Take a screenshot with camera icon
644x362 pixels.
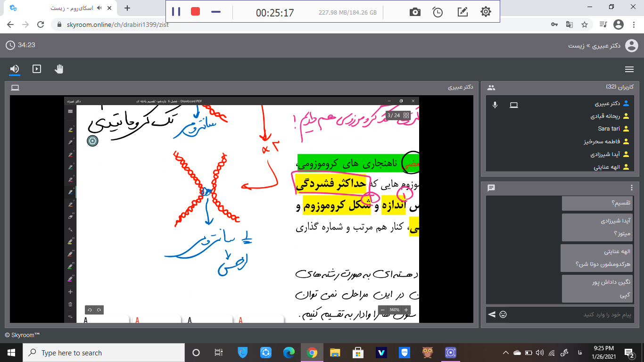[x=415, y=12]
